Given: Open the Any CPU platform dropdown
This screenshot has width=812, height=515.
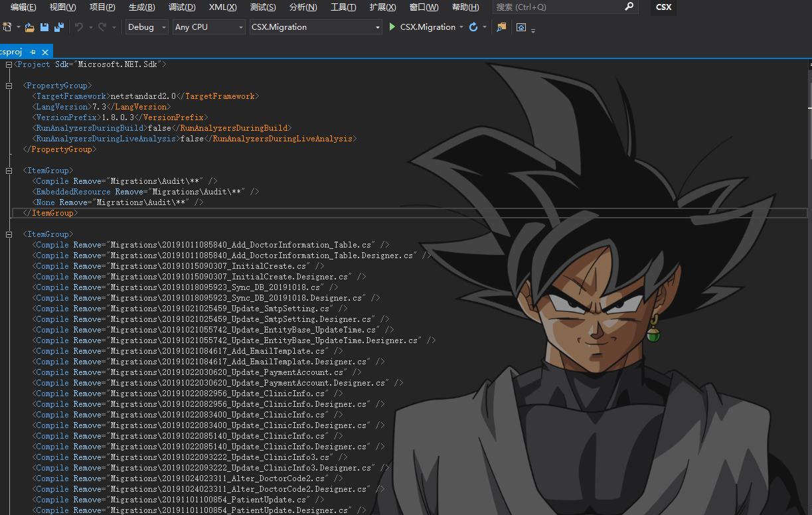Looking at the screenshot, I should (x=208, y=27).
